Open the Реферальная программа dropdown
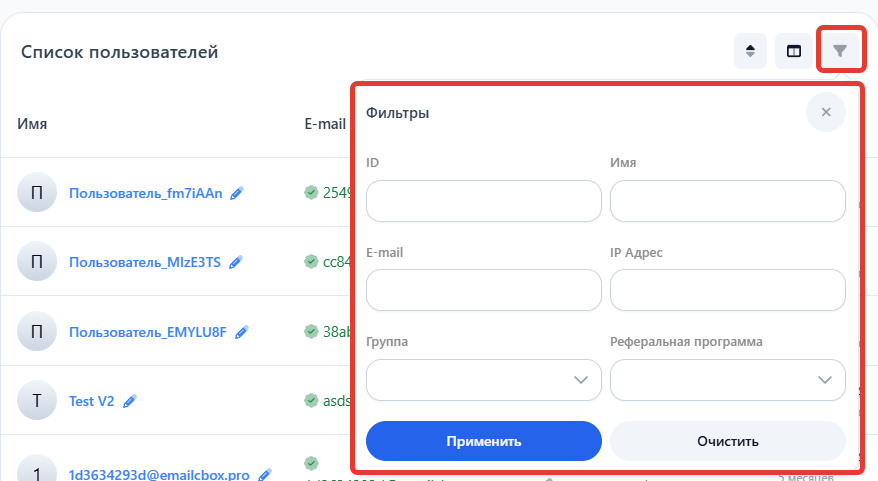Viewport: 878px width, 481px height. (728, 380)
